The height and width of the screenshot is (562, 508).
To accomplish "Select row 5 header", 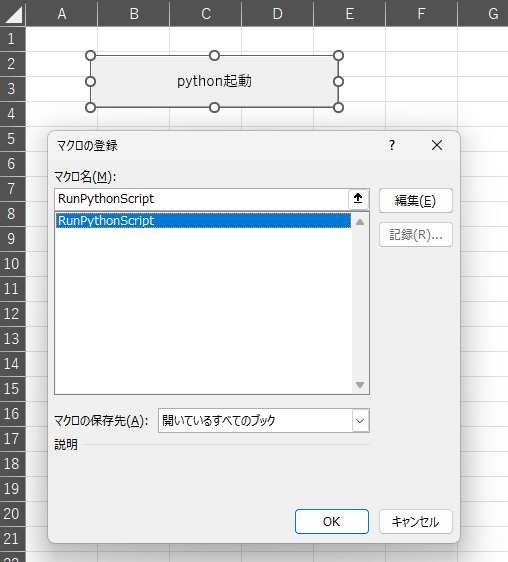I will (x=13, y=139).
